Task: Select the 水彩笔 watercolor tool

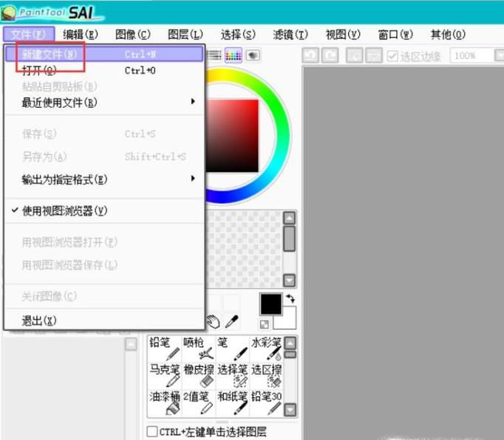Action: click(x=267, y=348)
